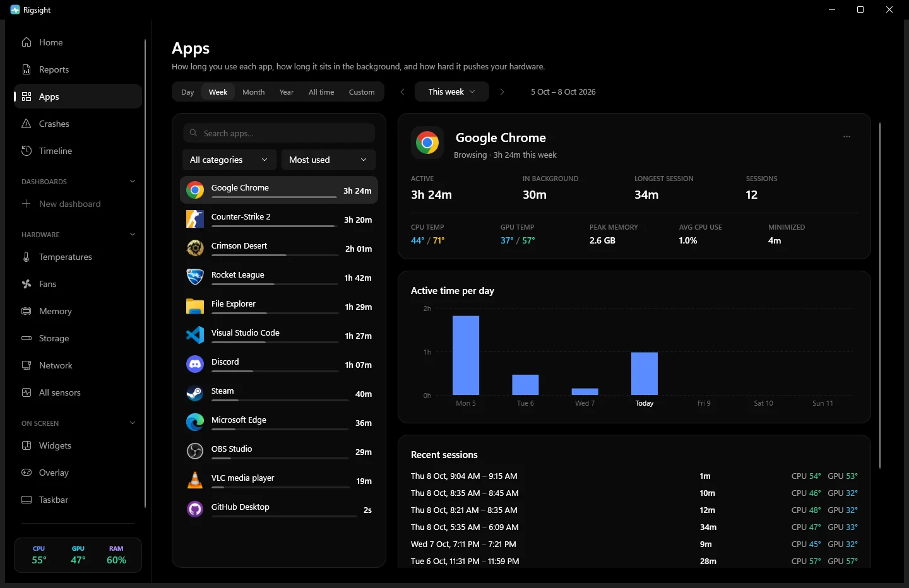Click the Steam app icon in the list

(195, 394)
